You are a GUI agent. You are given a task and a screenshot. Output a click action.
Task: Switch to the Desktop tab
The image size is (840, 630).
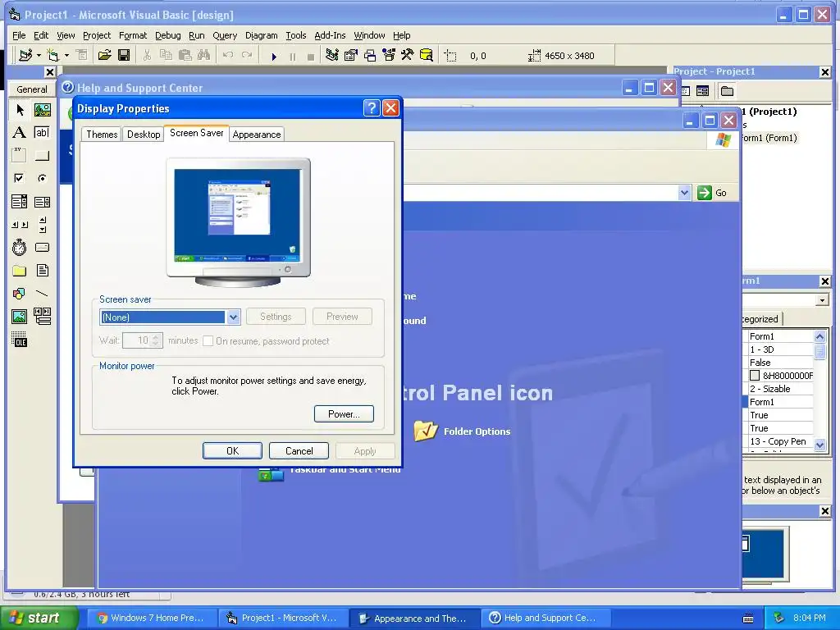pyautogui.click(x=144, y=135)
